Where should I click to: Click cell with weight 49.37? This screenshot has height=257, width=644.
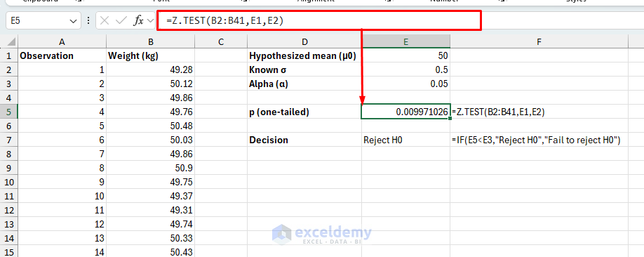151,196
